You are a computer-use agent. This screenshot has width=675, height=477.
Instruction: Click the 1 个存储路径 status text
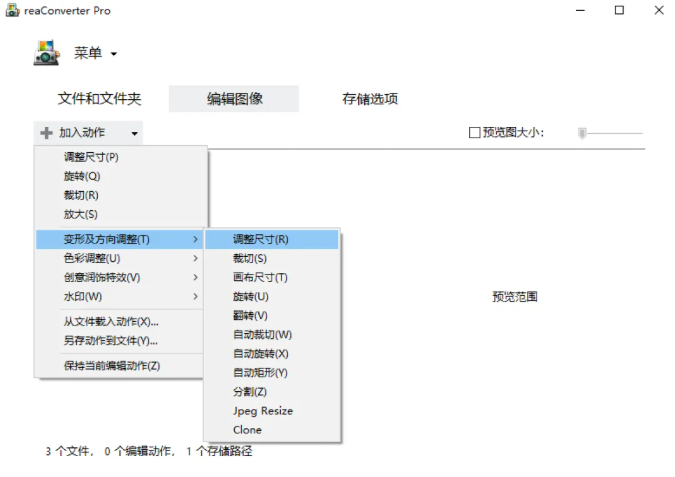pos(220,451)
